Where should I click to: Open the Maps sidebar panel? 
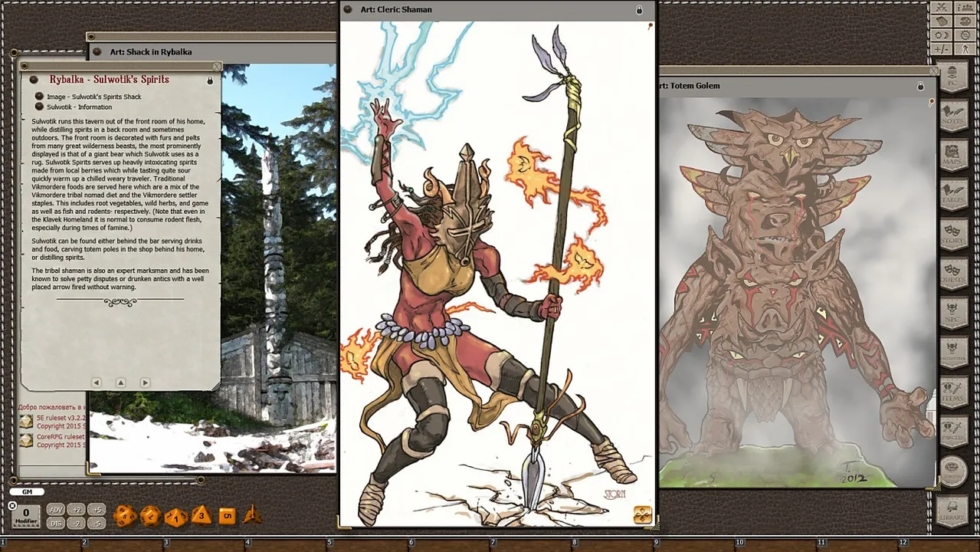(952, 154)
